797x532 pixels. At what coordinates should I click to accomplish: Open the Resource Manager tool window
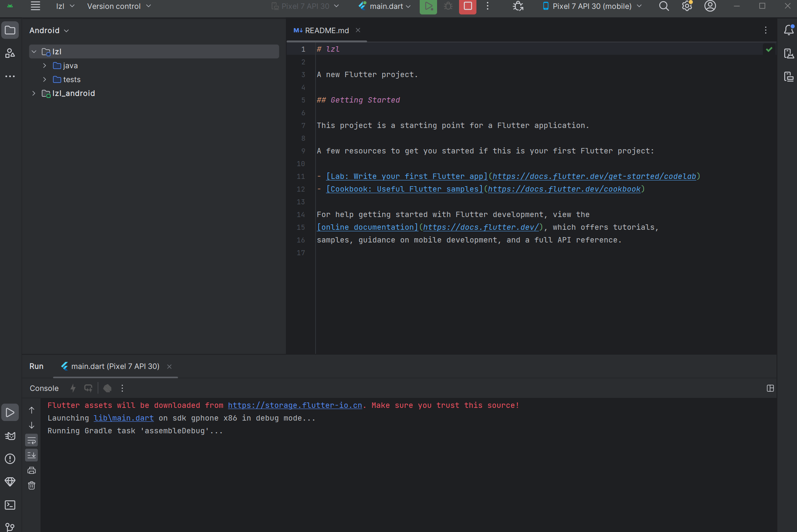10,53
